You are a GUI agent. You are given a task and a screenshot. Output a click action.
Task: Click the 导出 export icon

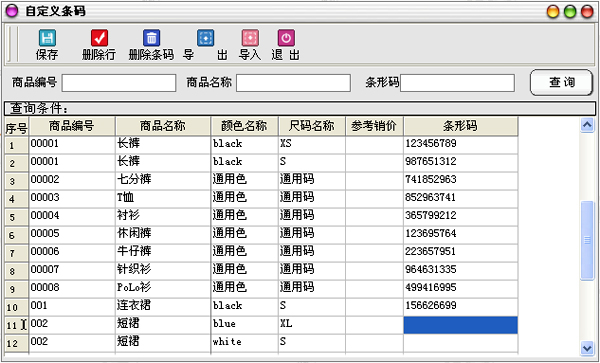coord(205,38)
